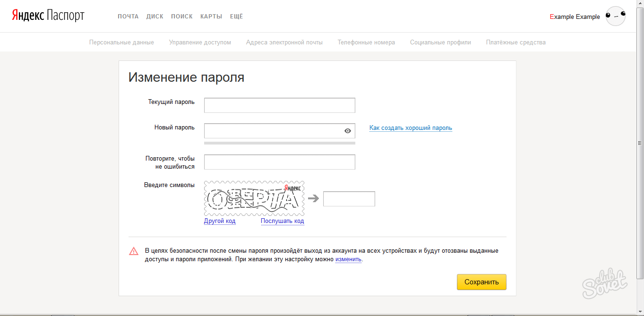This screenshot has height=316, width=644.
Task: Open Адреса электронной почты tab
Action: point(284,43)
